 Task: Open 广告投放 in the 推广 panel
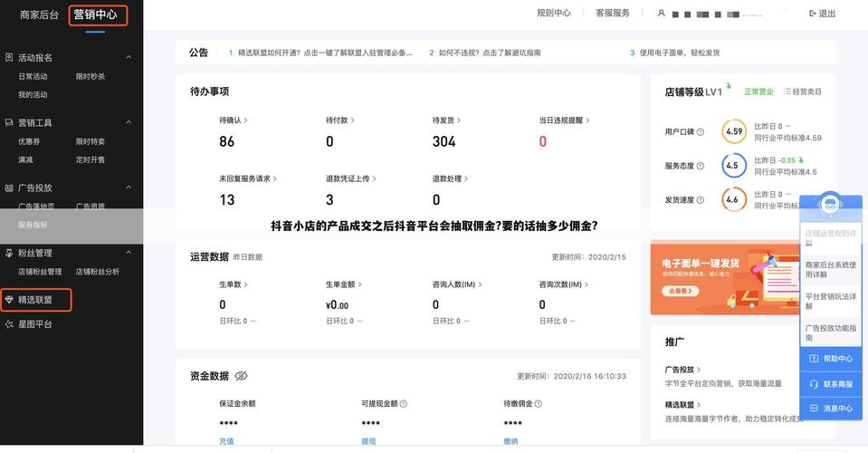pyautogui.click(x=682, y=370)
